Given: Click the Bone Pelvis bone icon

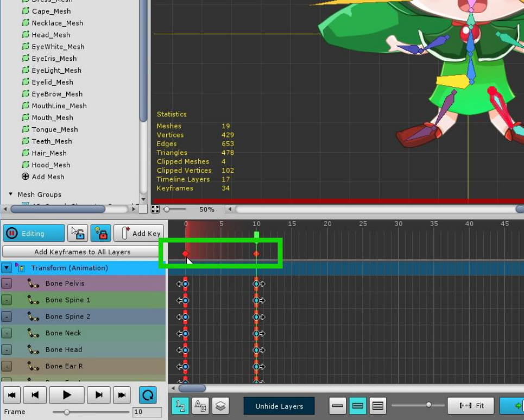Looking at the screenshot, I should coord(33,284).
